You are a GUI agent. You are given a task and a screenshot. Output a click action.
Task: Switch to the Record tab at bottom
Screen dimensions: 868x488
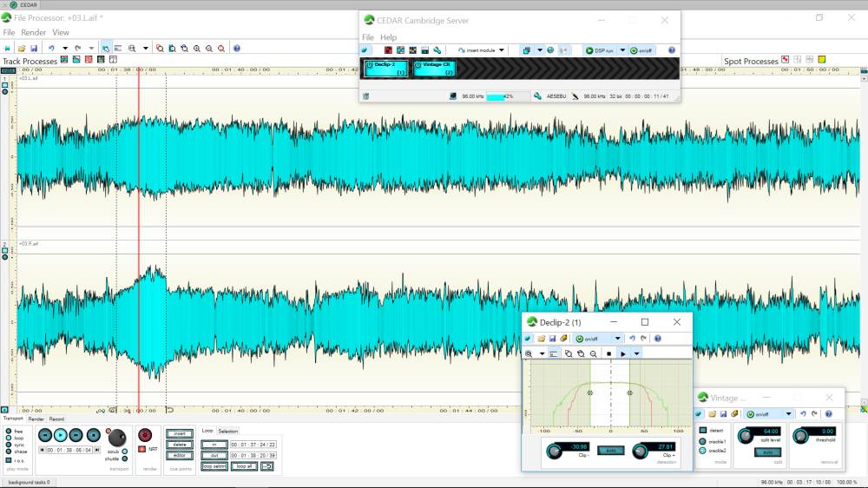56,419
